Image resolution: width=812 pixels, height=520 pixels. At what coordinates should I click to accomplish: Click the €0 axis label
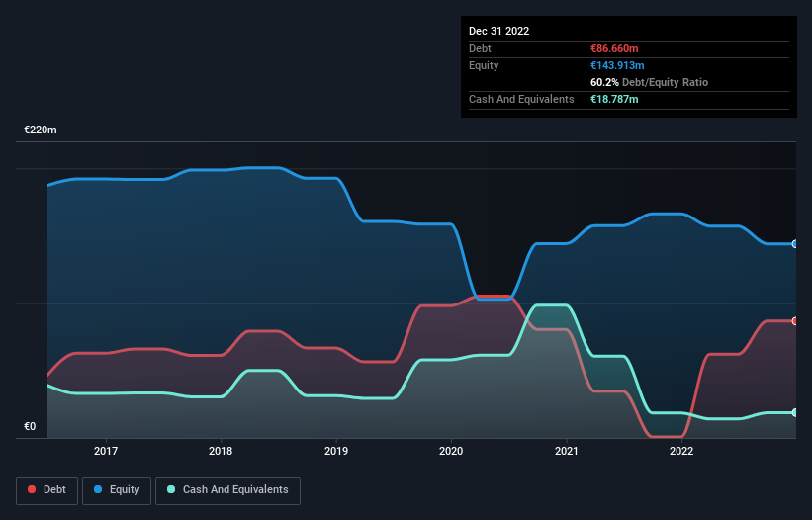point(30,426)
